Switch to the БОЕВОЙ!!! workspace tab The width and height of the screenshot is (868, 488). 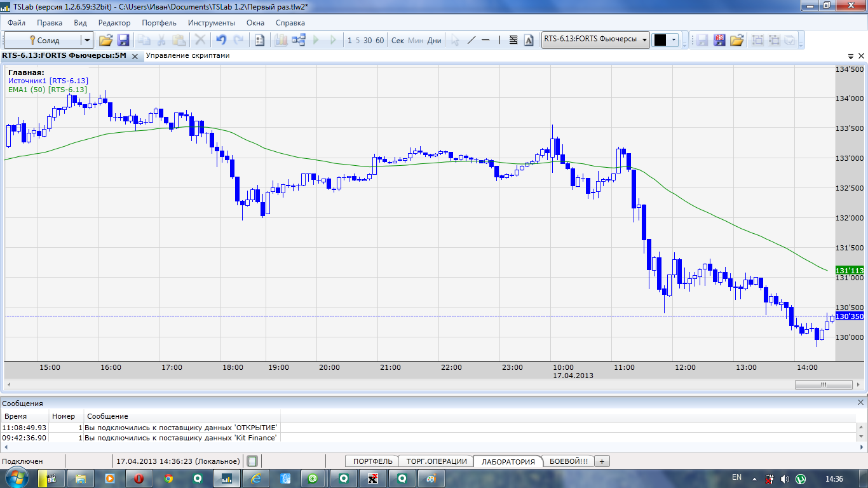click(x=569, y=461)
